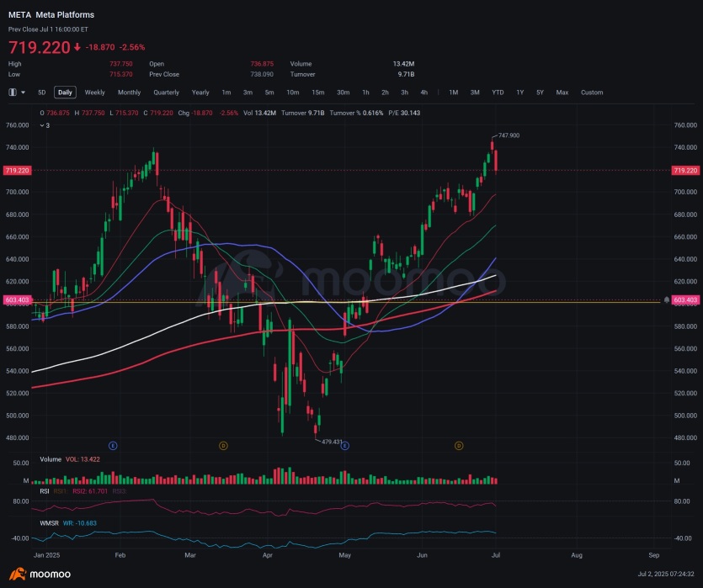
Task: Select the 5D timeframe
Action: click(x=42, y=93)
